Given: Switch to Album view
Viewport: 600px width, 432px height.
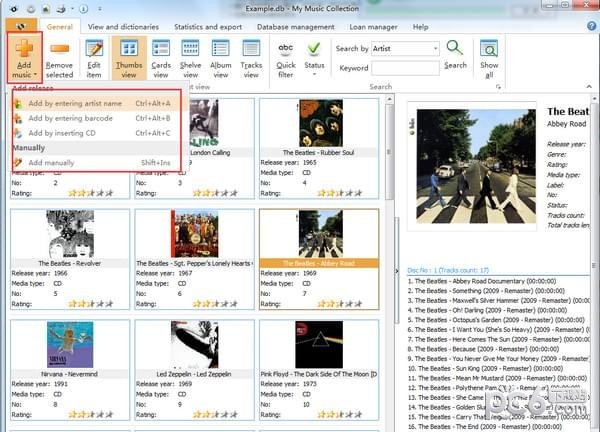Looking at the screenshot, I should click(221, 59).
